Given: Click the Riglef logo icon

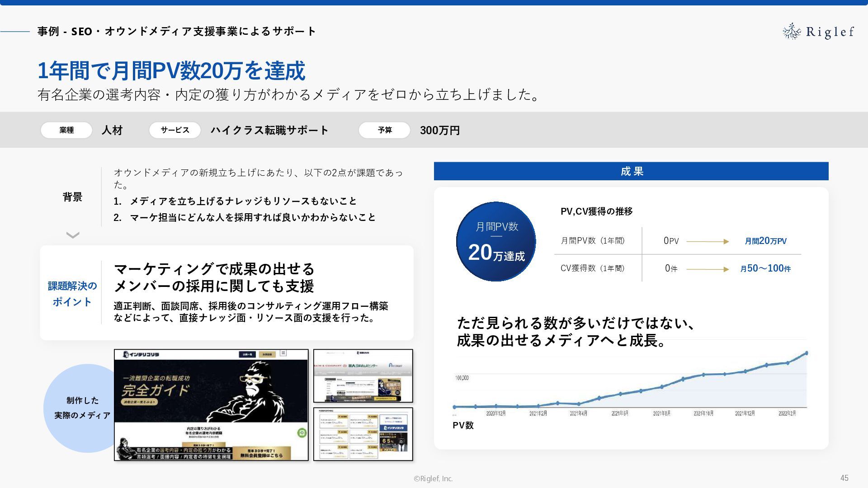Looking at the screenshot, I should pyautogui.click(x=792, y=31).
